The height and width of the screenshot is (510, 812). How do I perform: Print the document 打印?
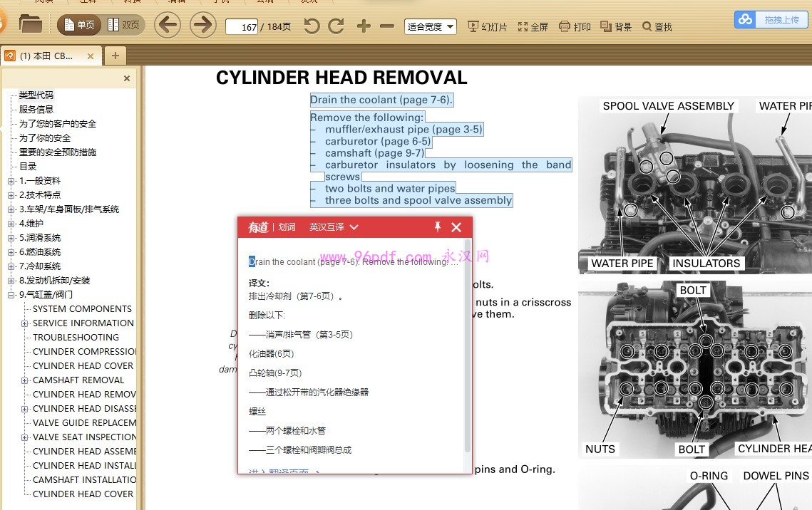pos(575,26)
